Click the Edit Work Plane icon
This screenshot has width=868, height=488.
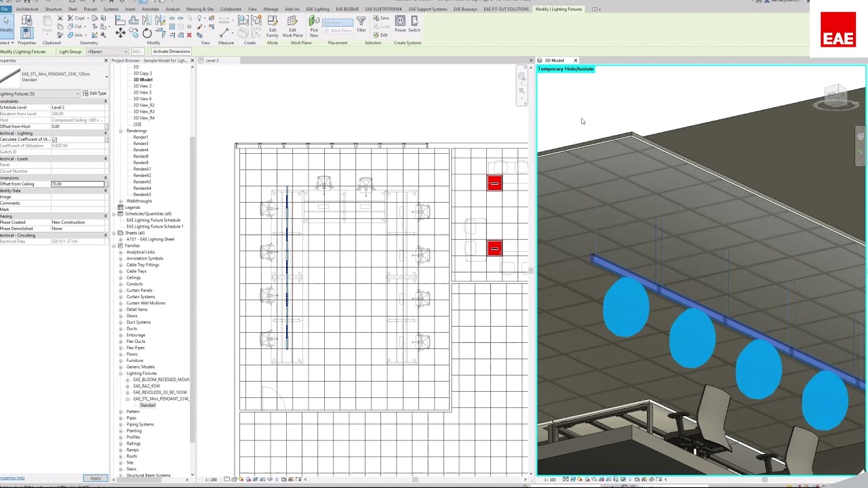pos(292,26)
